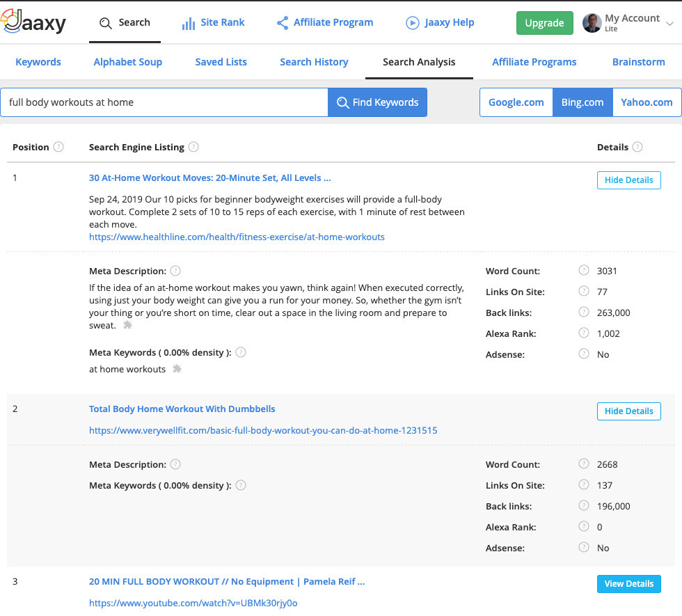Switch to the Alphabet Soup tab
This screenshot has width=682, height=616.
[128, 62]
